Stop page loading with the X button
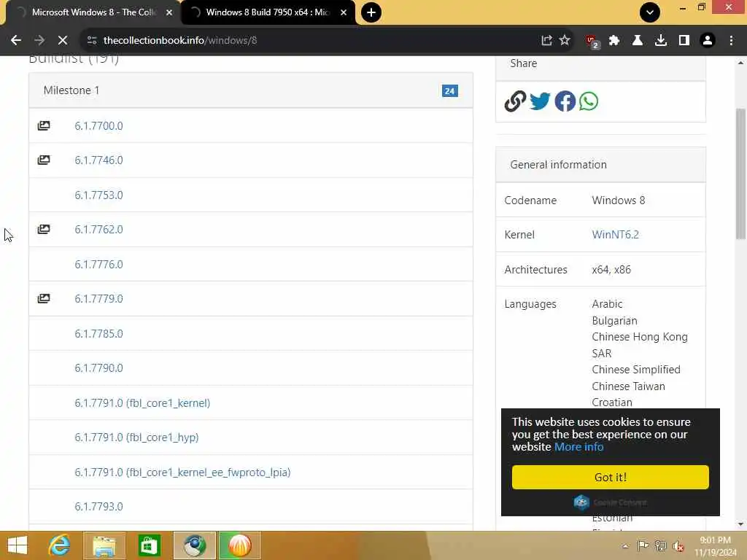747x560 pixels. [x=63, y=41]
